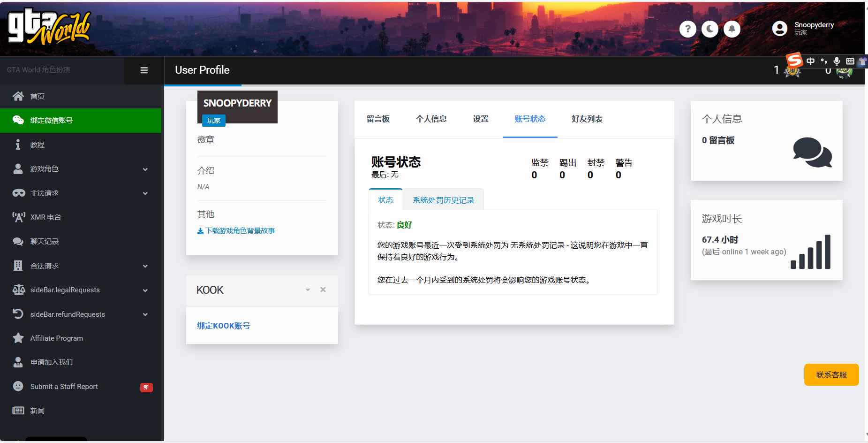The height and width of the screenshot is (443, 868).
Task: Click 联系客服 contact support button
Action: click(x=831, y=375)
